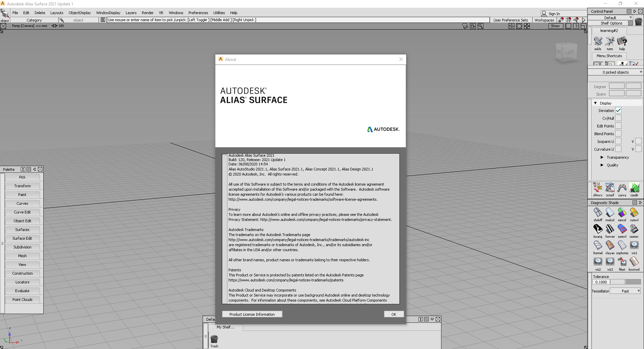
Task: Choose the boxmod diagnostic shade icon
Action: tap(634, 262)
